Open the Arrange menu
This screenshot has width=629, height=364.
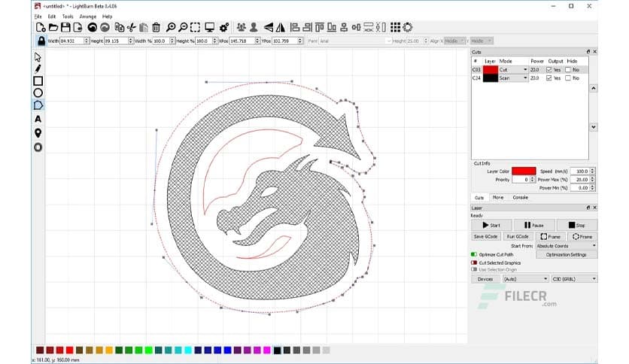pyautogui.click(x=88, y=16)
